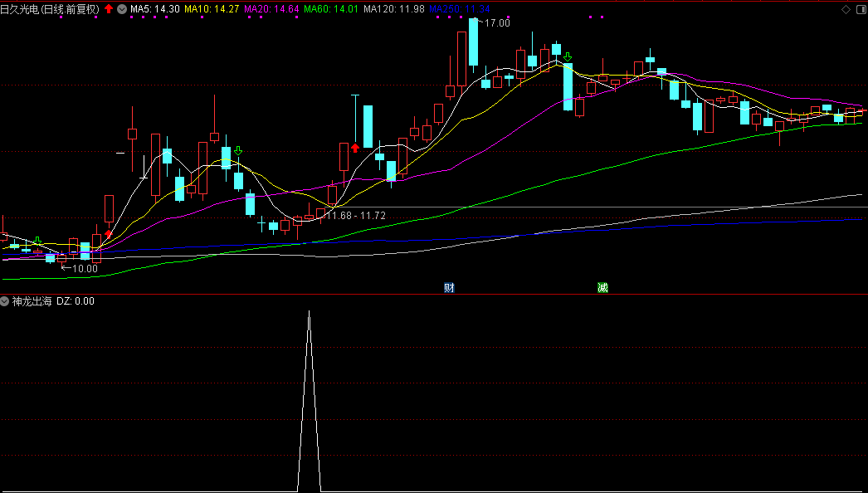
Task: Select the MA120: 11.98 label
Action: tap(394, 9)
